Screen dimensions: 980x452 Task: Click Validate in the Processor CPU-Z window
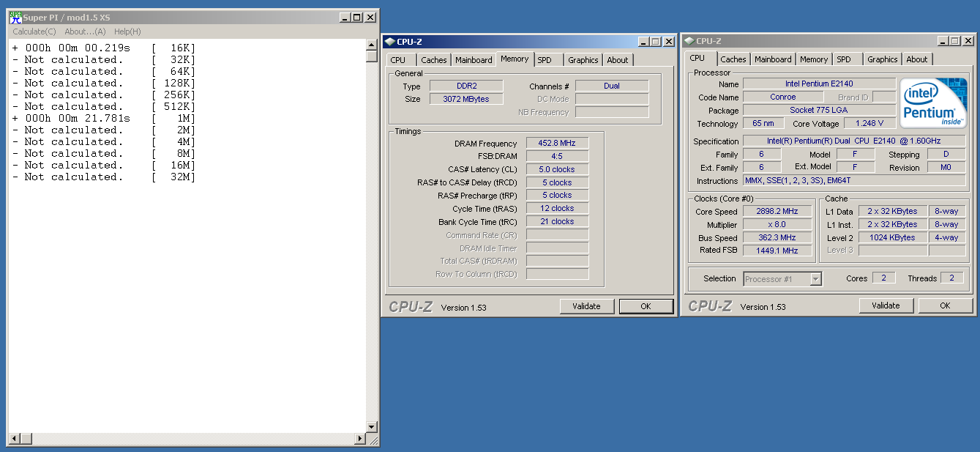tap(886, 305)
